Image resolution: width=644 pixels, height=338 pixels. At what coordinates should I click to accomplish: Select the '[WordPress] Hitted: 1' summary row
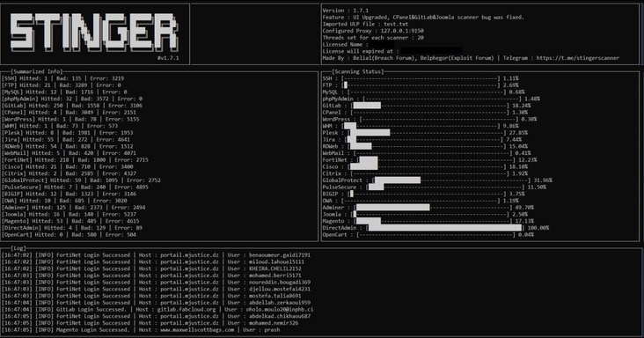tap(70, 119)
